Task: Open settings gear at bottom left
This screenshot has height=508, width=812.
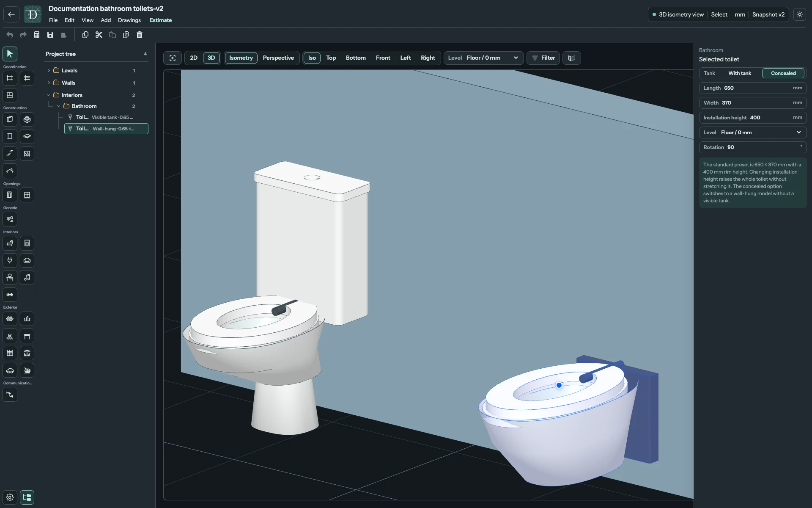Action: coord(10,497)
